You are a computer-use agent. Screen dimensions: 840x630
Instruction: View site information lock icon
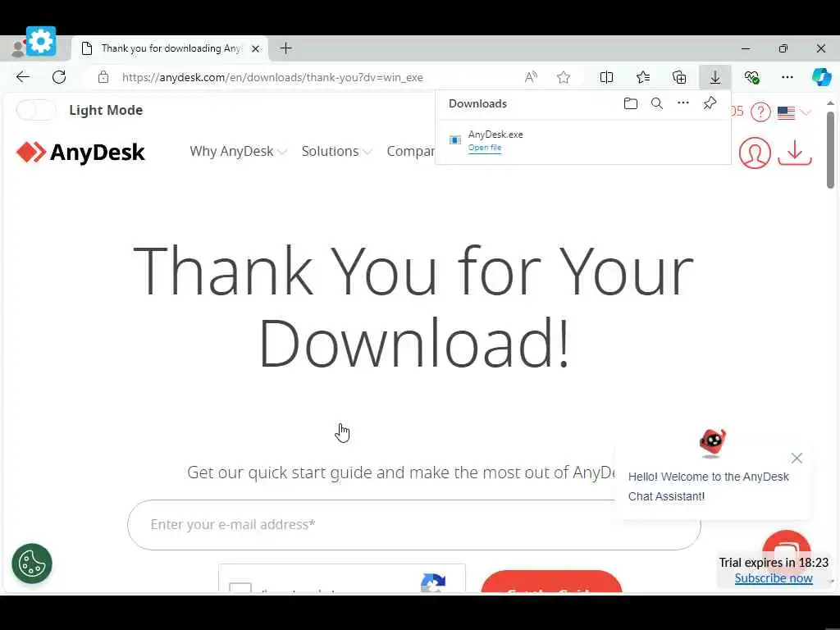[103, 77]
